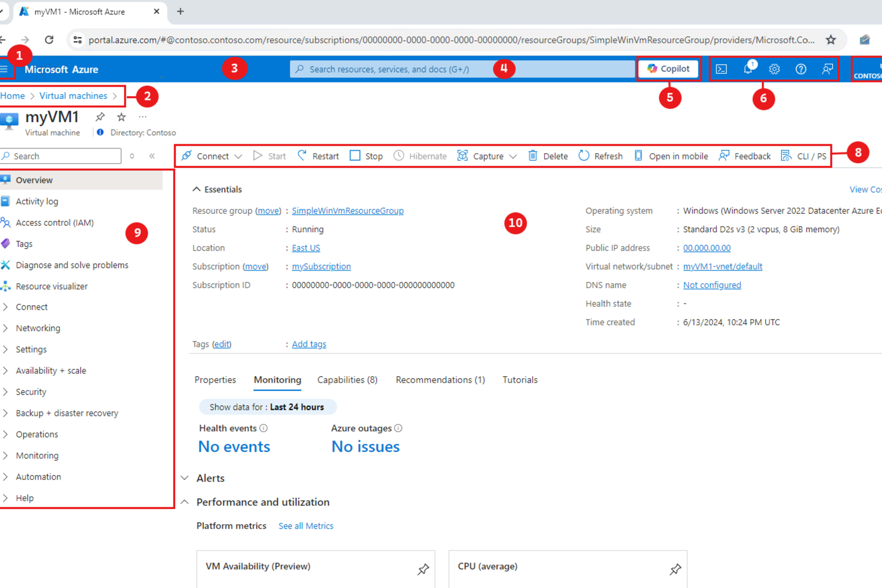Open the Capabilities (8) tab

tap(347, 380)
